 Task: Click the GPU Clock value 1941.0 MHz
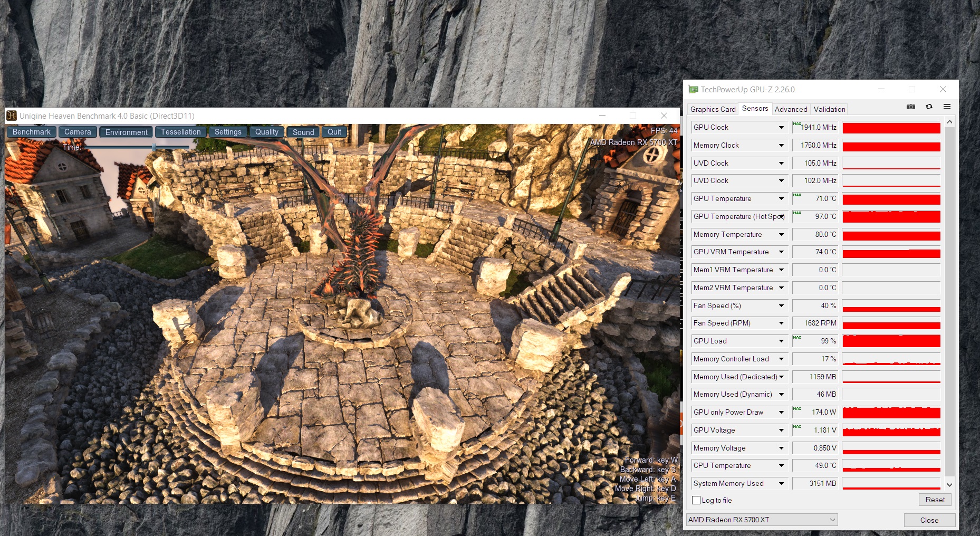tap(815, 128)
